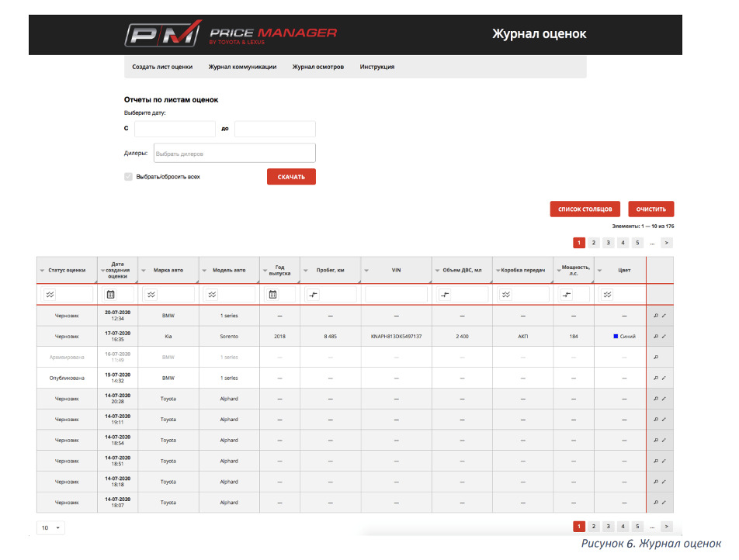Screen dimensions: 739x560
Task: Toggle the Выбрать/сбросить всех checkbox
Action: pos(128,177)
